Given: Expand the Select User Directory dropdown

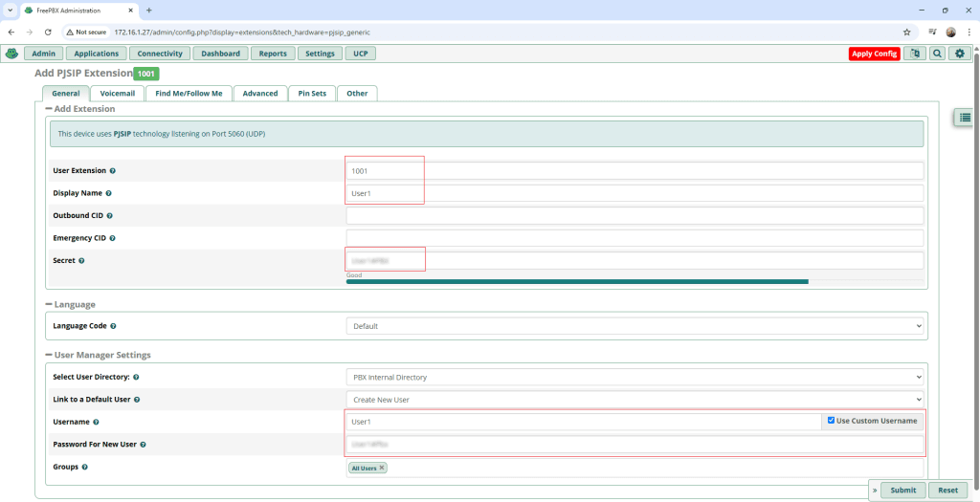Looking at the screenshot, I should (x=635, y=378).
